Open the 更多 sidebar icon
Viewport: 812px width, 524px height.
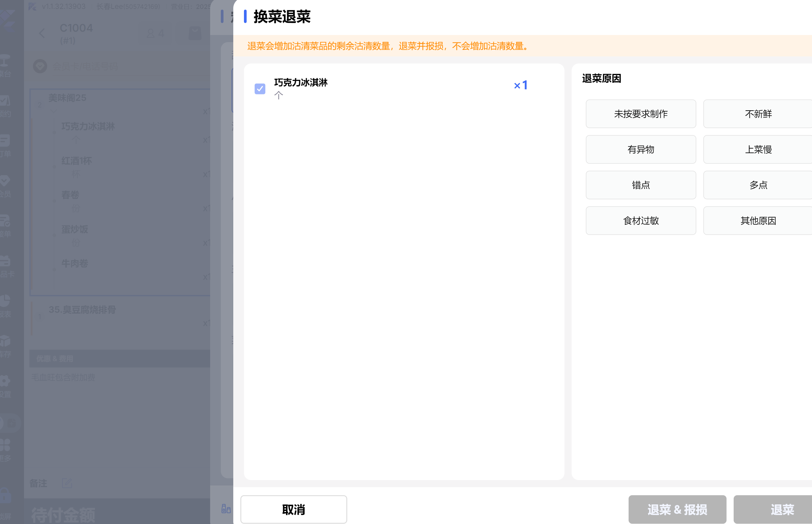click(x=5, y=450)
